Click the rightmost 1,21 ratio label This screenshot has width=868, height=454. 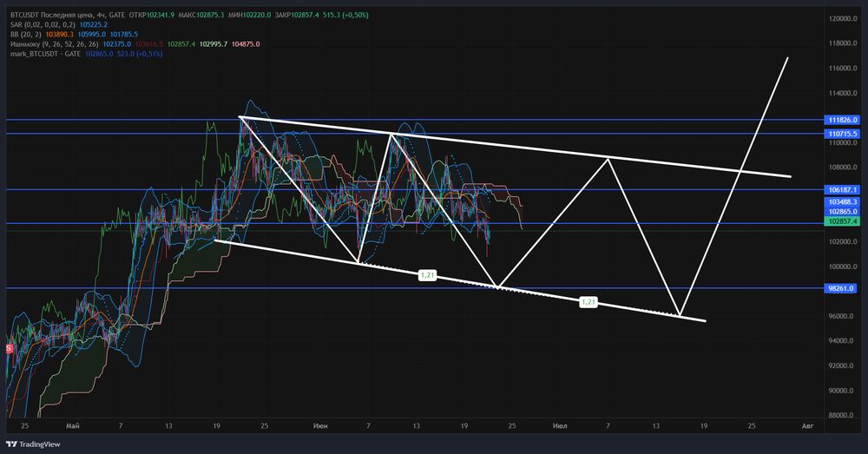[588, 302]
